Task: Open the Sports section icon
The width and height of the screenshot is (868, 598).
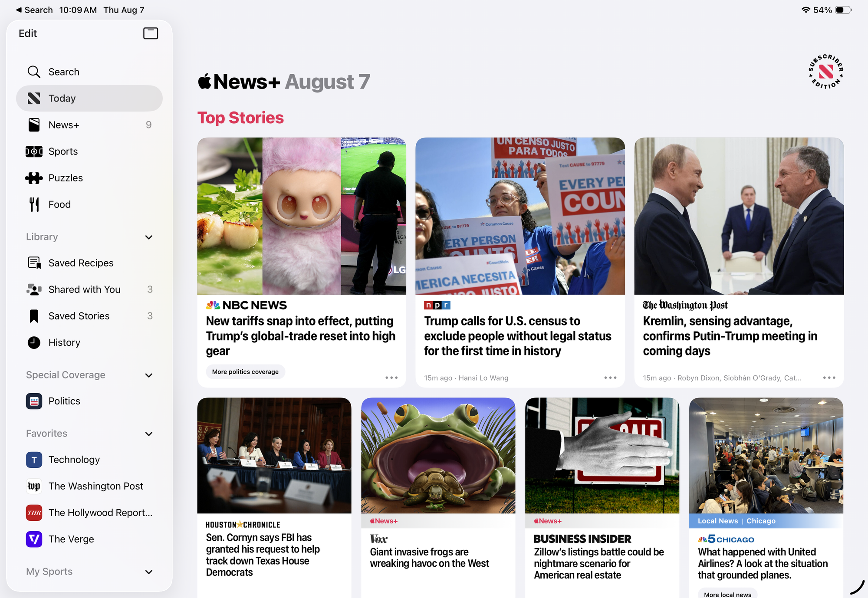Action: tap(34, 151)
